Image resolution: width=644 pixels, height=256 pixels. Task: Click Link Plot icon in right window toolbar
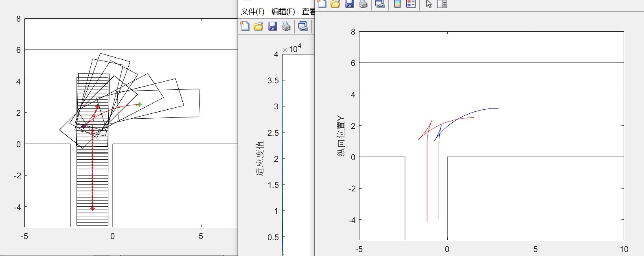(x=380, y=4)
